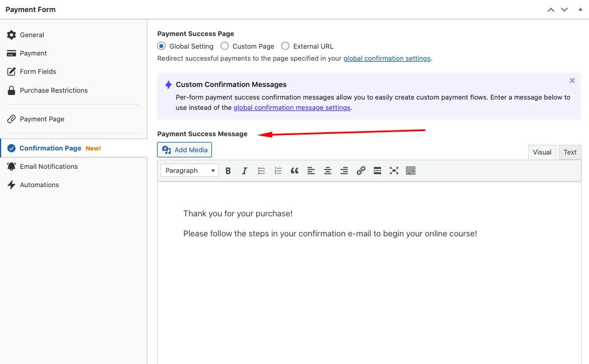This screenshot has height=364, width=589.
Task: Click the Purchase Restrictions padlock icon
Action: pyautogui.click(x=11, y=90)
